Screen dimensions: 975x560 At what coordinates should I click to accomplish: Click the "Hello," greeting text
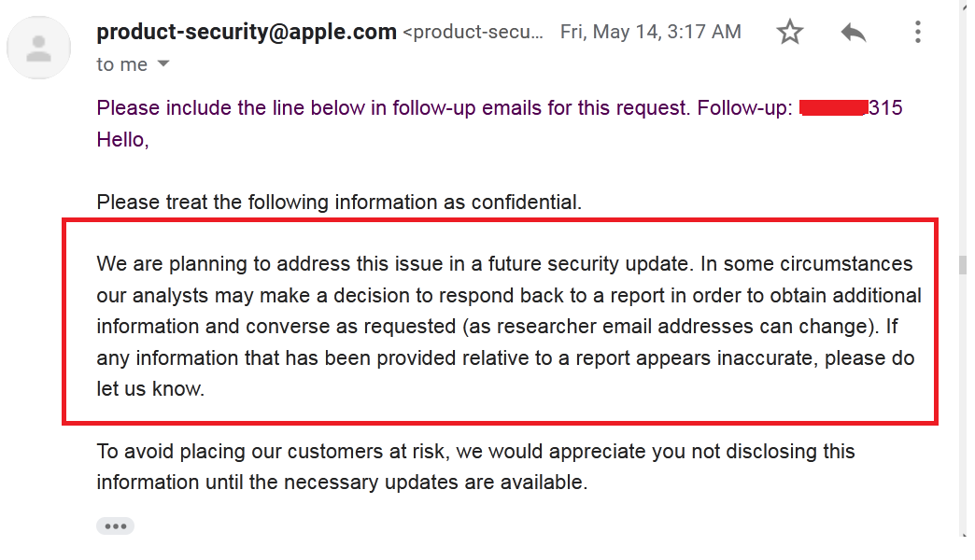[123, 140]
